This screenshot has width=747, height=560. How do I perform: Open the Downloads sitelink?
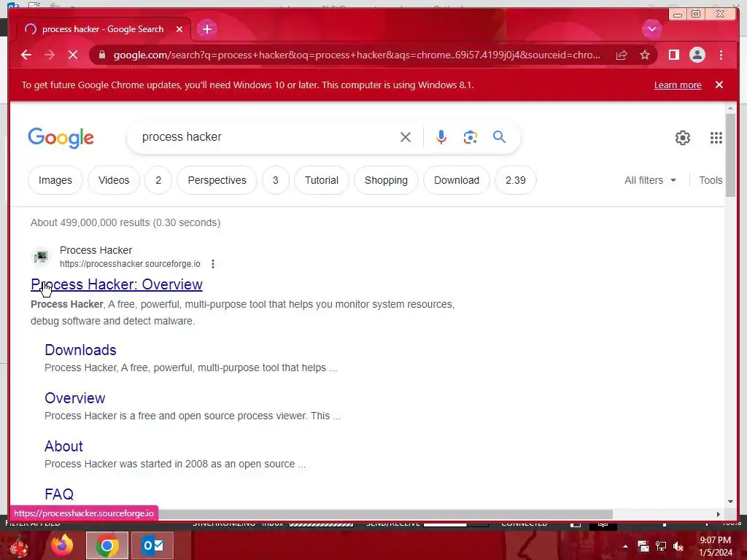pos(80,350)
